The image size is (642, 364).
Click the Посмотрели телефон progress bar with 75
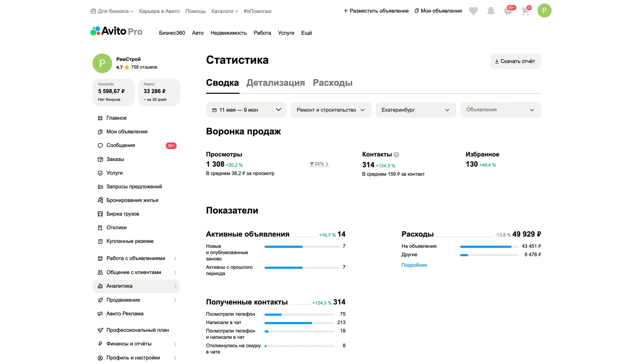(x=300, y=315)
